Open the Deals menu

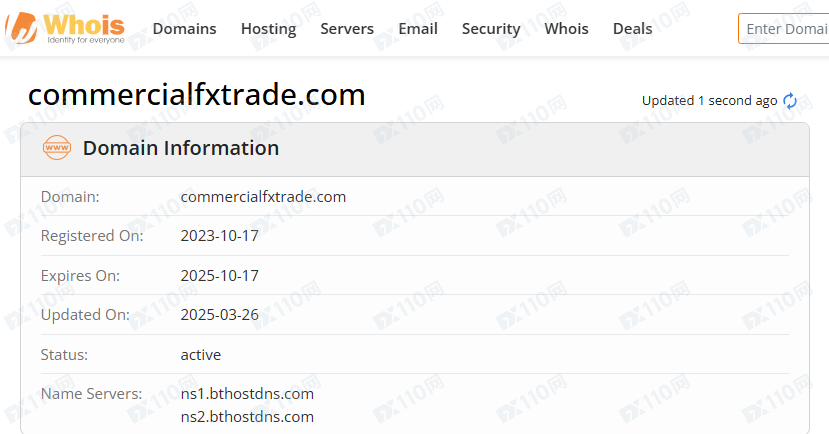point(632,29)
